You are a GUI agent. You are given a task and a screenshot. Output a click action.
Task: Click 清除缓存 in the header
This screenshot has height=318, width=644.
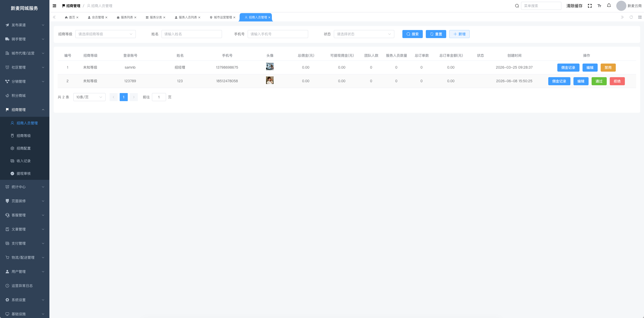click(x=574, y=6)
